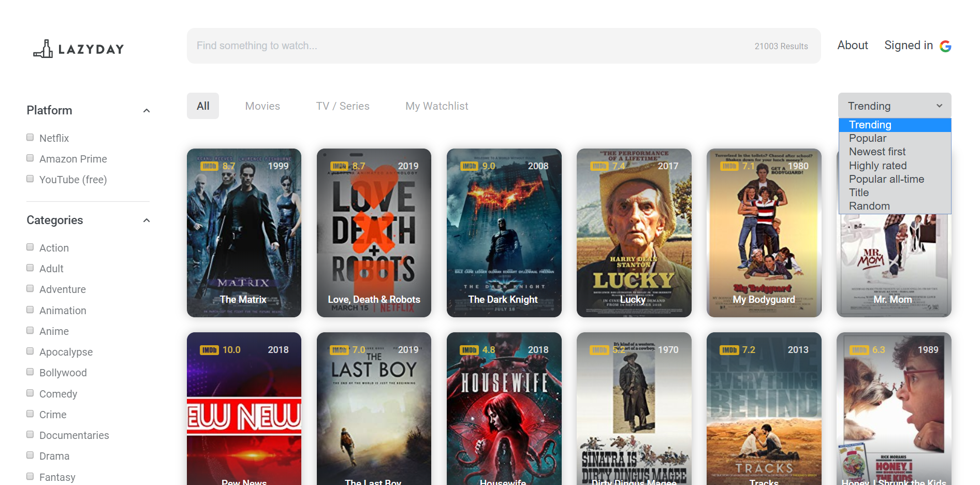Image resolution: width=980 pixels, height=485 pixels.
Task: Sort results by Title
Action: point(895,193)
